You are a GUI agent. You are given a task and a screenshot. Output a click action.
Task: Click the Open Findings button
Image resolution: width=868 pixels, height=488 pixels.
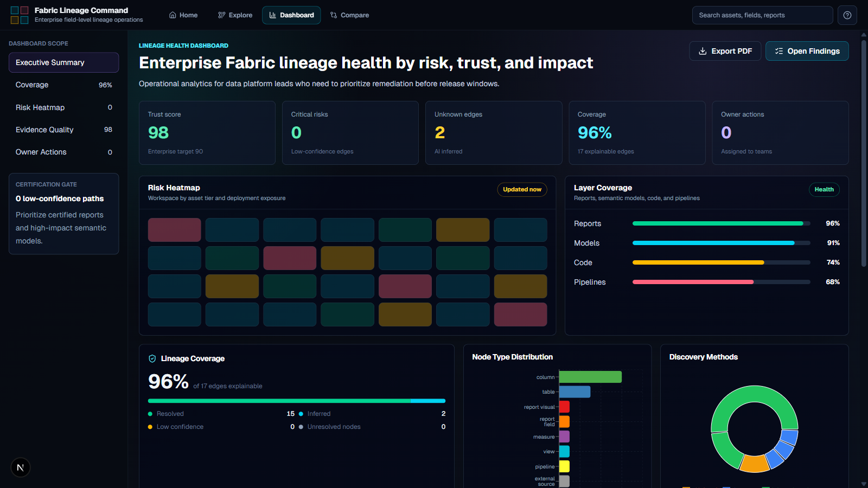coord(807,51)
